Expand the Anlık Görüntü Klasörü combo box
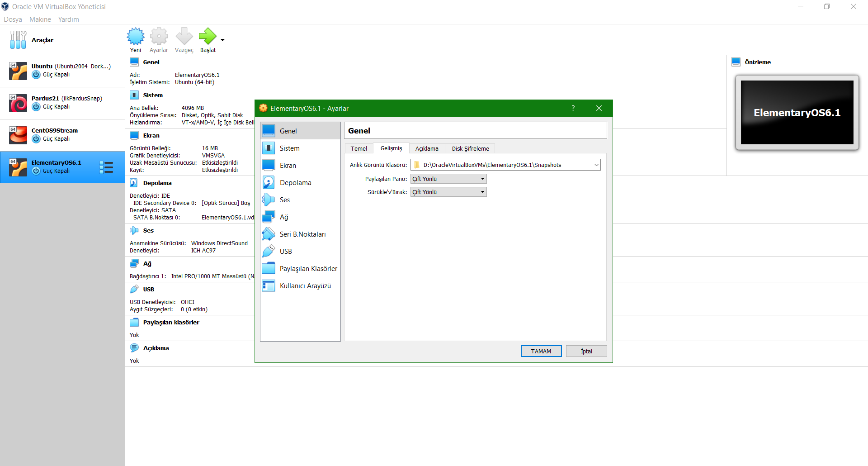The image size is (868, 466). [596, 165]
